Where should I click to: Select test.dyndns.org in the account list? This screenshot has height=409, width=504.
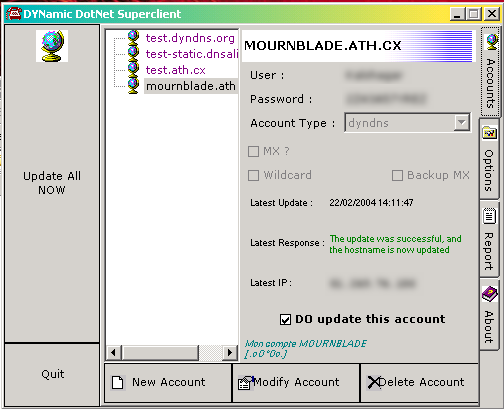coord(190,38)
